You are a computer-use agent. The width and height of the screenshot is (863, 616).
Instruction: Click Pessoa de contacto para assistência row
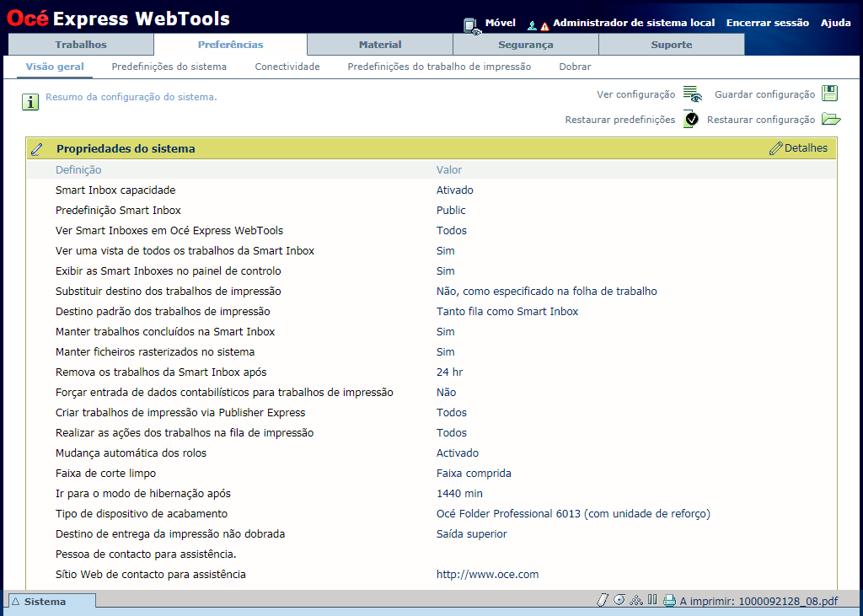point(431,554)
